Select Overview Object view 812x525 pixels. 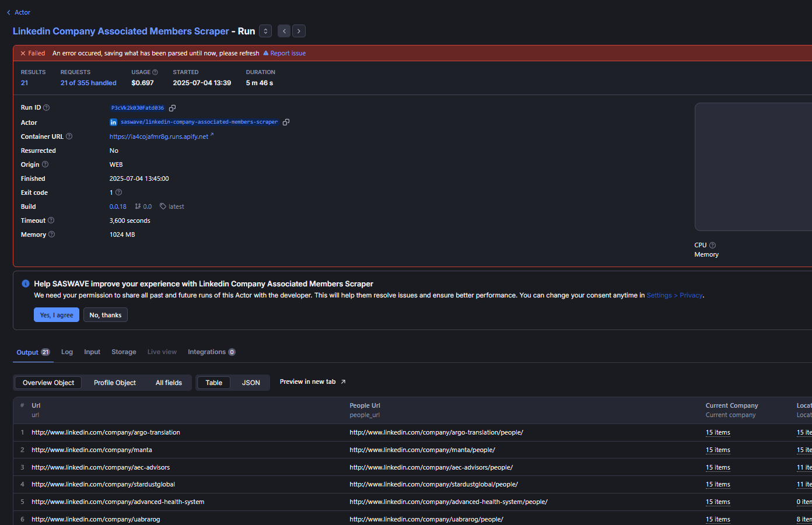[x=48, y=383]
